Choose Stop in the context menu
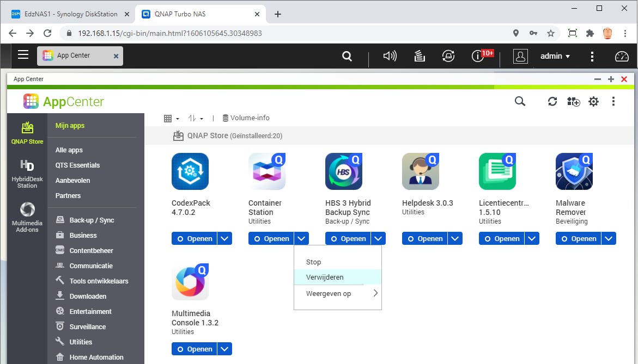This screenshot has width=638, height=364. point(338,262)
